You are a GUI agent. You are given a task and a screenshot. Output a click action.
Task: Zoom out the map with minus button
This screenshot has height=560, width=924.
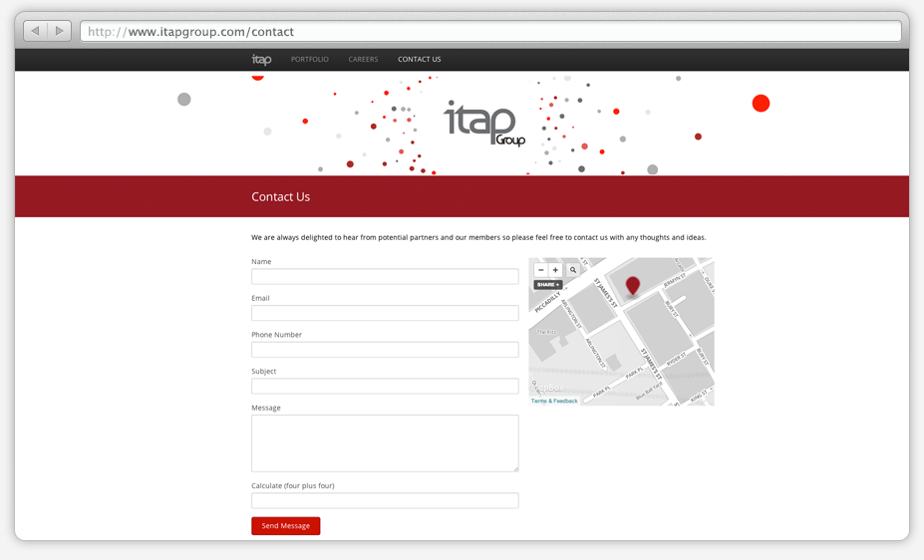coord(541,270)
